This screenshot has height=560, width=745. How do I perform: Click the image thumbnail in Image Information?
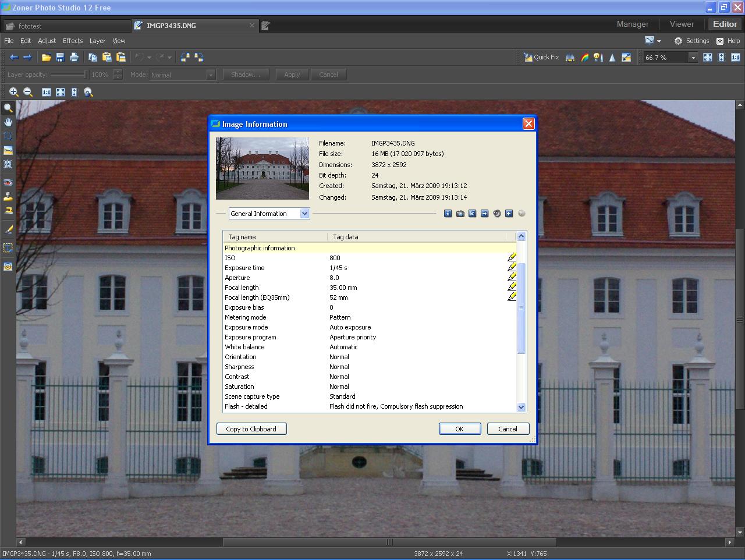[x=262, y=168]
